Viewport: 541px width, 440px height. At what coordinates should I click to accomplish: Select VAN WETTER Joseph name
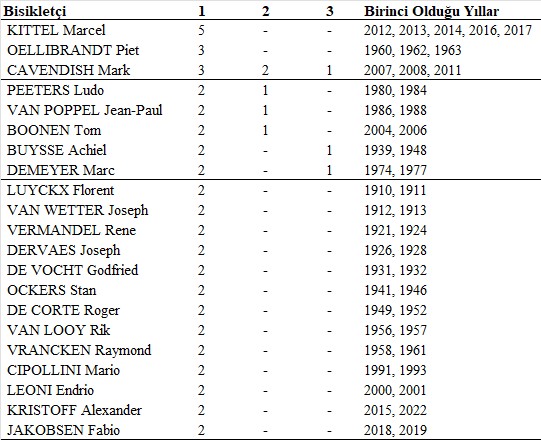coord(78,210)
